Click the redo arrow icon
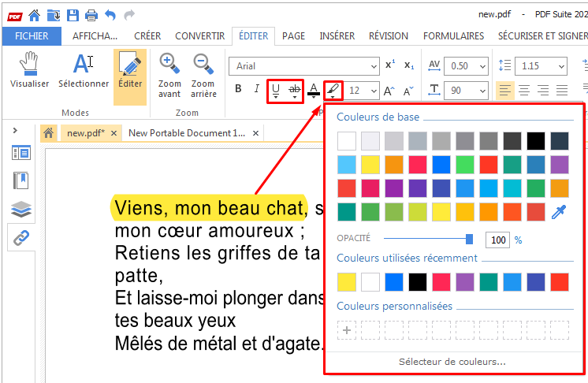 click(129, 15)
